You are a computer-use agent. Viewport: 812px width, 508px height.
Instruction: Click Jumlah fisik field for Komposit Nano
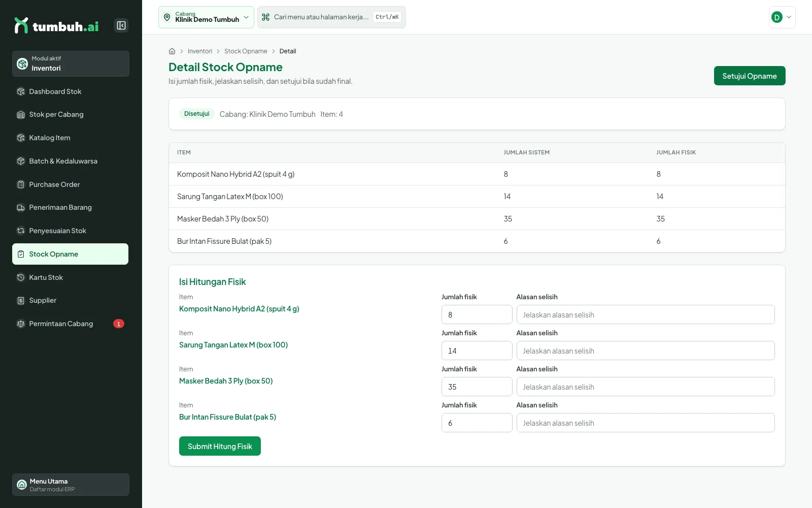click(x=477, y=314)
